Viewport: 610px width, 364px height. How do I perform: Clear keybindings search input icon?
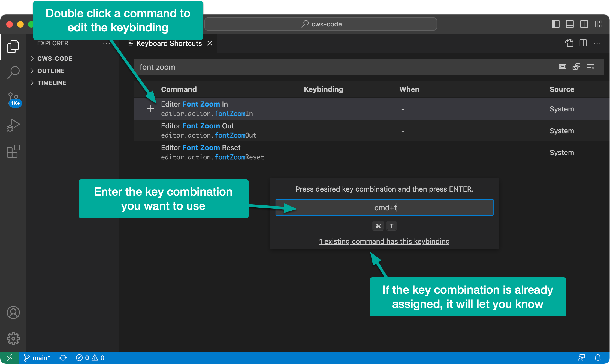pyautogui.click(x=590, y=67)
